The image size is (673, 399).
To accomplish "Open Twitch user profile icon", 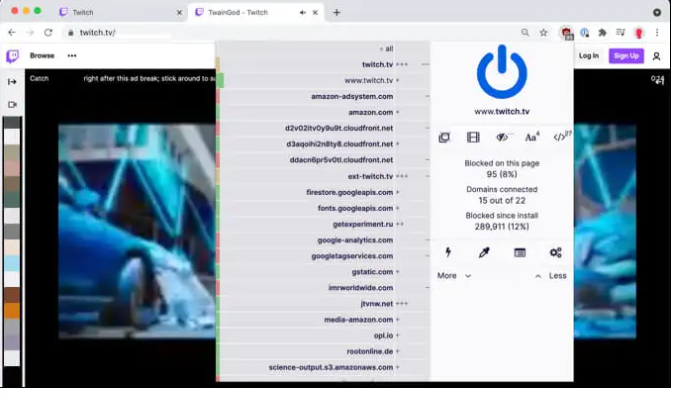I will click(656, 56).
